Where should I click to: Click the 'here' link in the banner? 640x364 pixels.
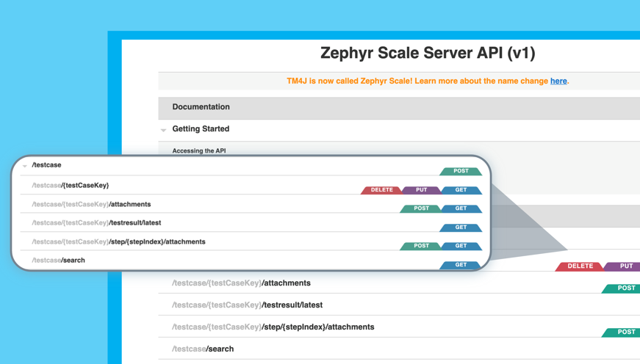(x=558, y=81)
